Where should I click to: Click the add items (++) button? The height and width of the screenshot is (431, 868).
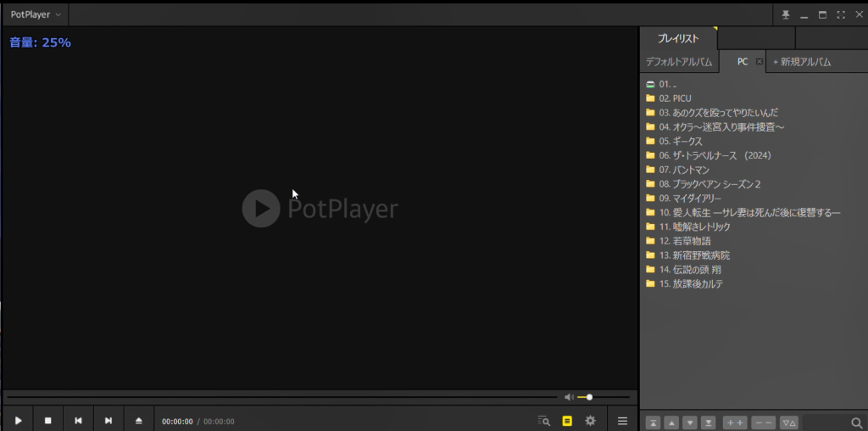click(735, 423)
